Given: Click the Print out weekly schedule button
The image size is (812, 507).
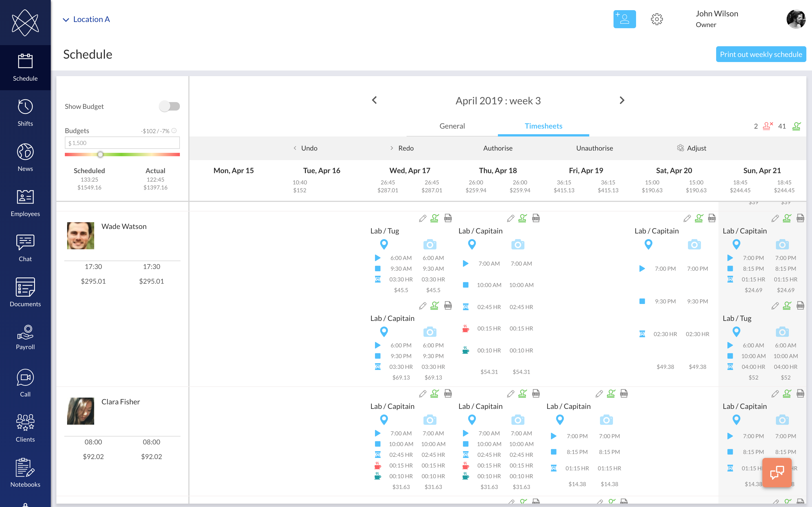Looking at the screenshot, I should (x=761, y=54).
